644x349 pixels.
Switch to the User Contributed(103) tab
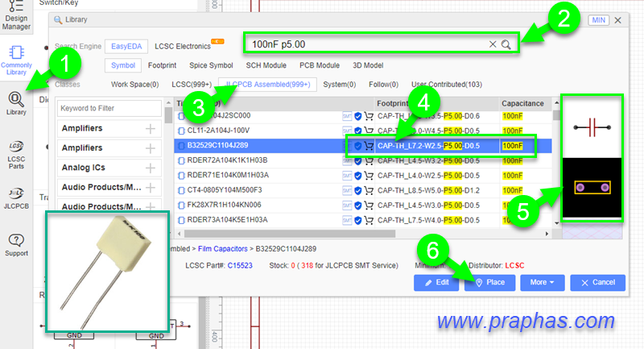click(447, 85)
